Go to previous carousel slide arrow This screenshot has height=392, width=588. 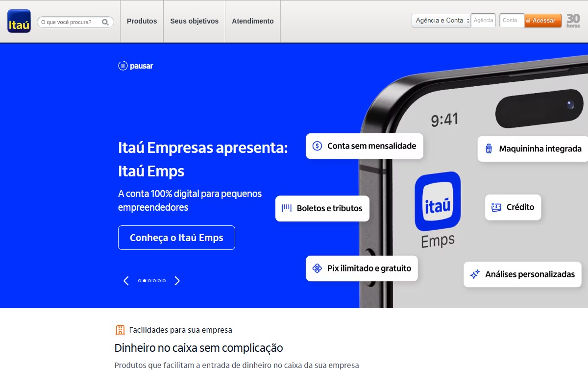(126, 281)
